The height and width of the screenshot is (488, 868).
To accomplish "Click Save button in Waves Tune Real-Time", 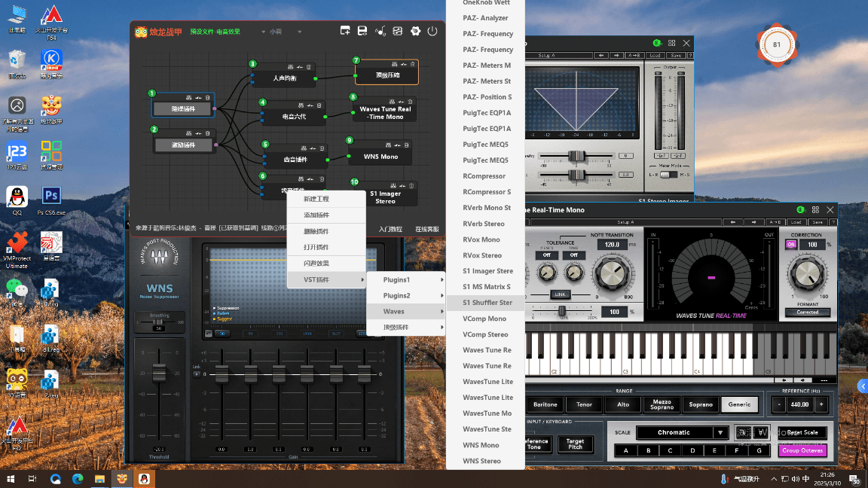I will click(817, 222).
